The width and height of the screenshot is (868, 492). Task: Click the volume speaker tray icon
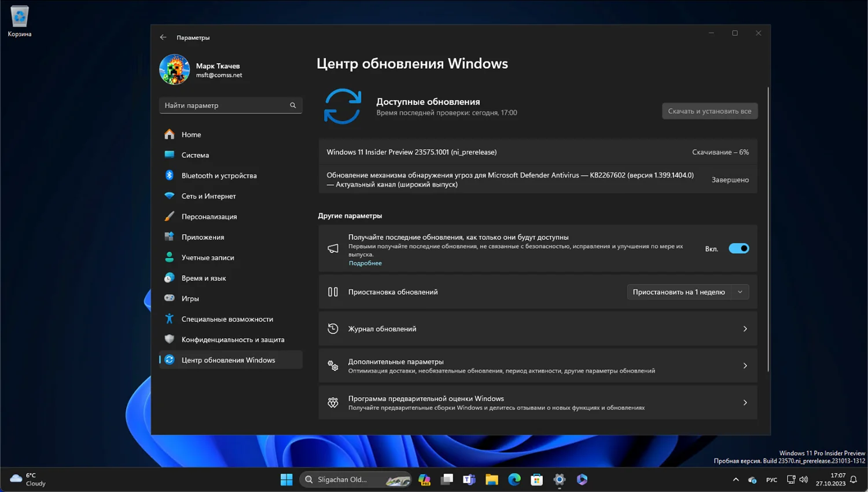[803, 479]
